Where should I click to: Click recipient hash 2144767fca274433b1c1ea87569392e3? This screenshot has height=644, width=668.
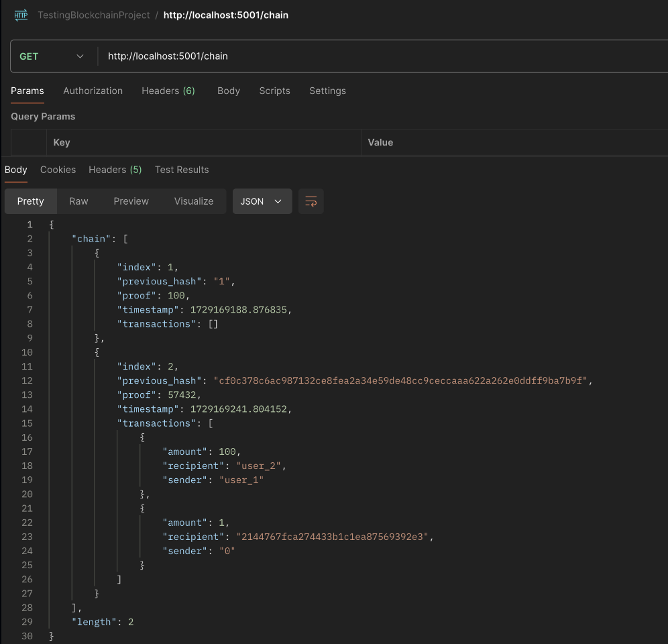pos(332,537)
